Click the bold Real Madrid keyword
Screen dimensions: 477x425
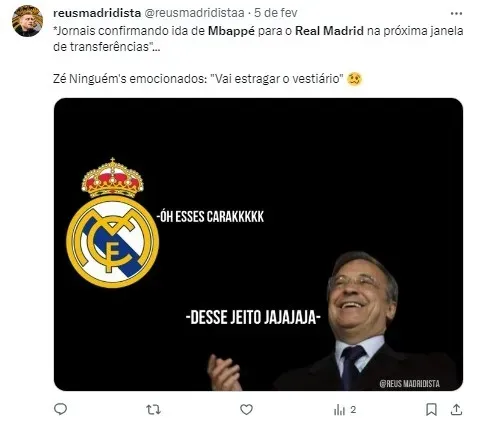click(x=329, y=31)
